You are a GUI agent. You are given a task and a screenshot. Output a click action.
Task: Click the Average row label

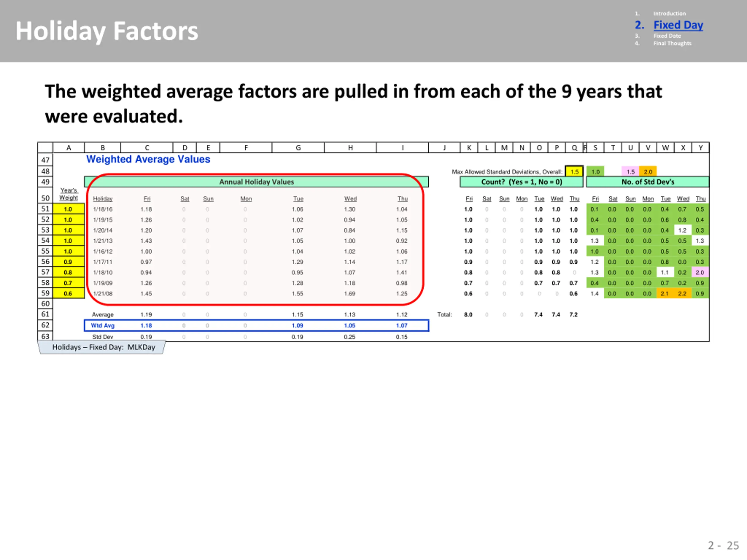coord(103,315)
